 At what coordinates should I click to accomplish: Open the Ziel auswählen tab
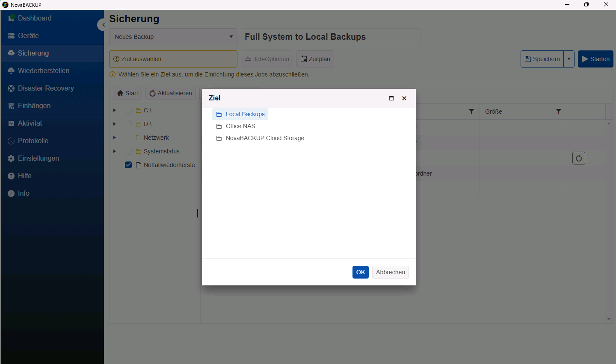(x=173, y=59)
